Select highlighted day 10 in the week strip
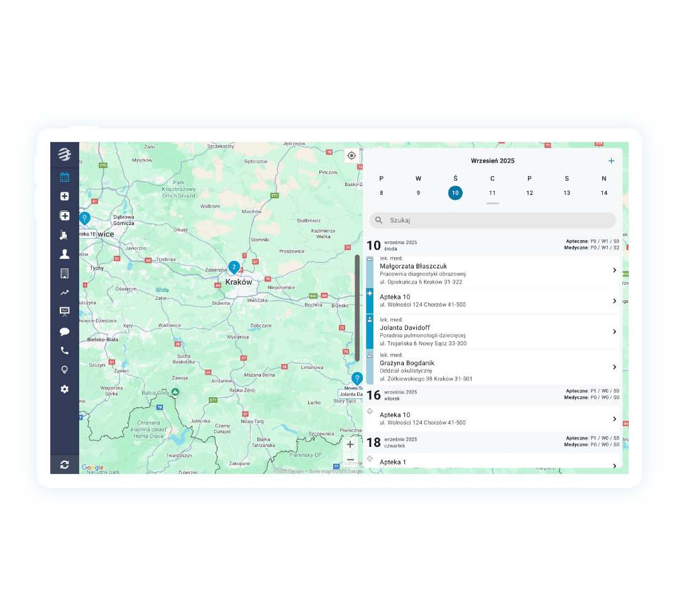 [455, 193]
